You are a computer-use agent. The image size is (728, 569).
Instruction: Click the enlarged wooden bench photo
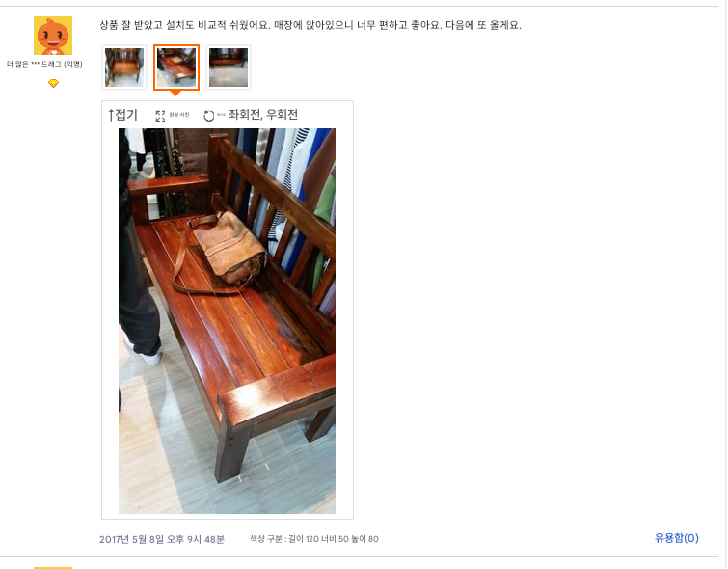click(x=227, y=321)
